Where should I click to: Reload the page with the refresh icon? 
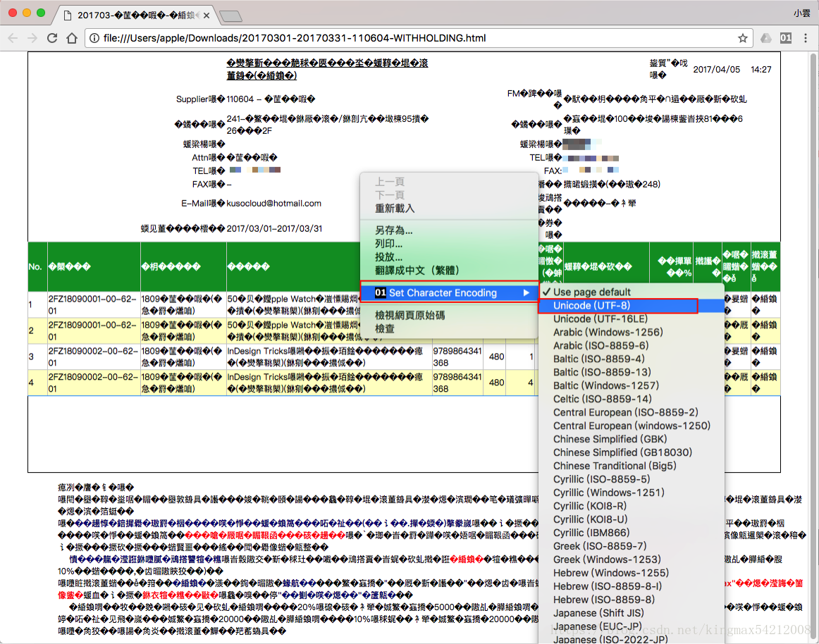52,38
